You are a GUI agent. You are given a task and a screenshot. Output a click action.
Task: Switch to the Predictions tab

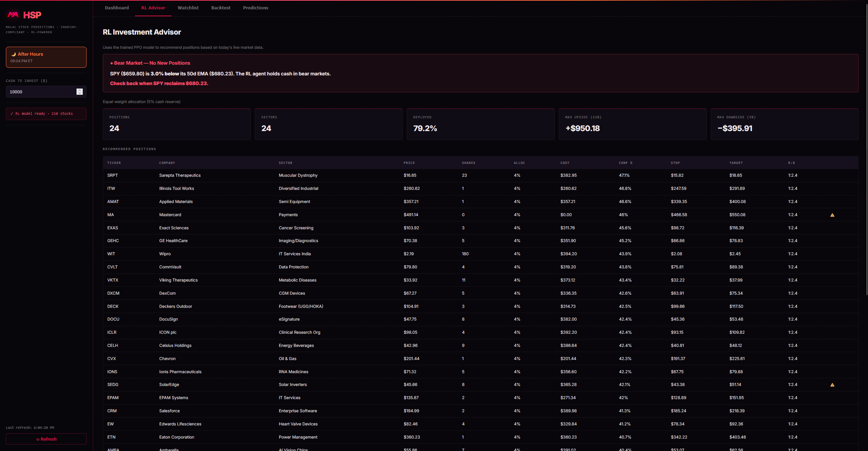tap(256, 8)
